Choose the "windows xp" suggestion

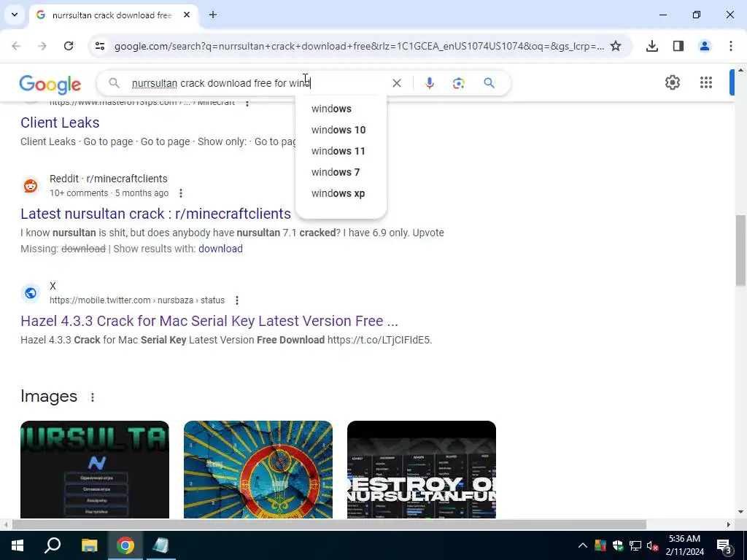(338, 193)
